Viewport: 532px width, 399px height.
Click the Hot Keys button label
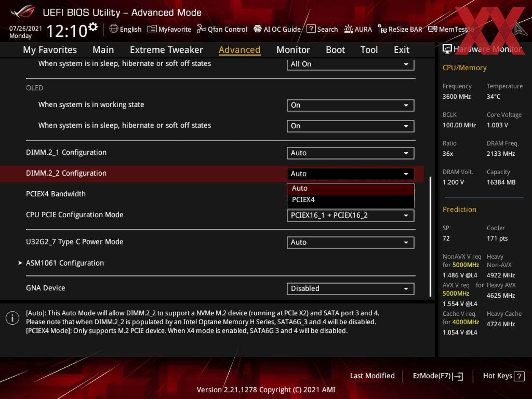497,376
